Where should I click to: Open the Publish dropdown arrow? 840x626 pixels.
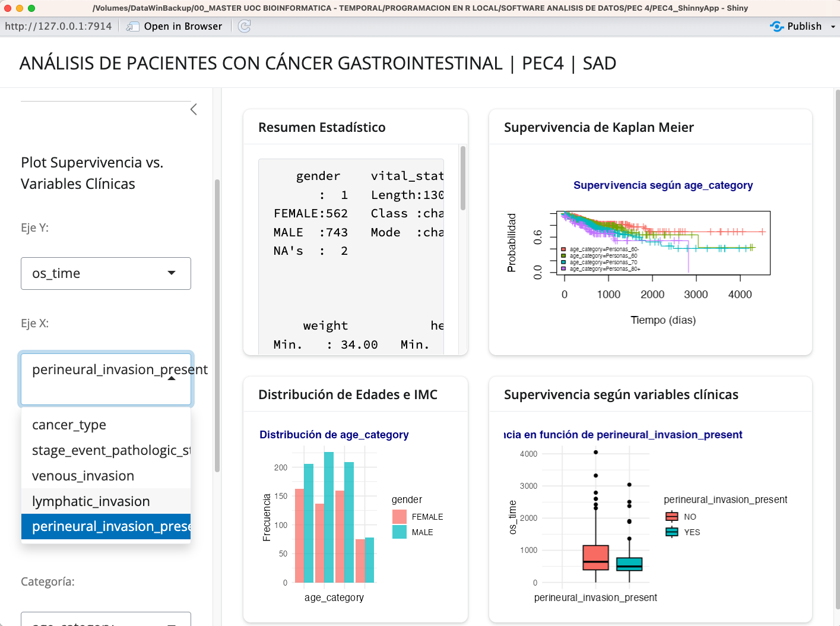click(833, 26)
